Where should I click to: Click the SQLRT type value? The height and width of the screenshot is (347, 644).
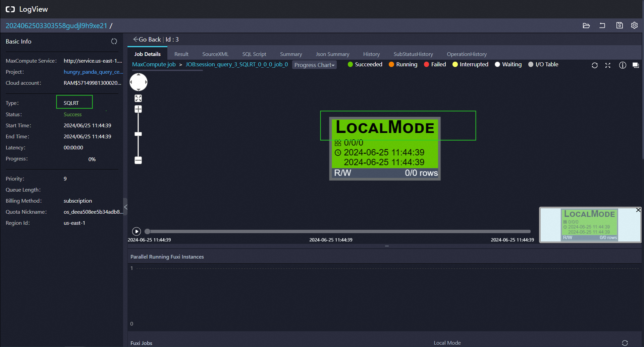pyautogui.click(x=71, y=103)
